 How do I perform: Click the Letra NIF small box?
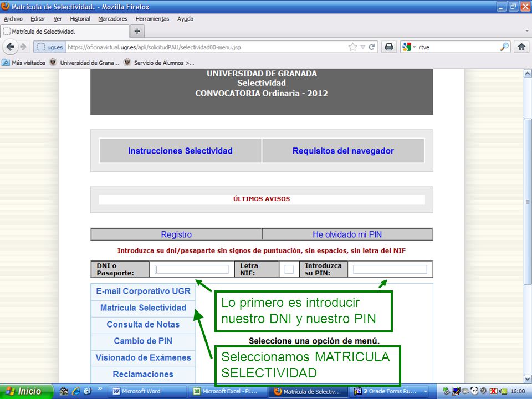tap(289, 269)
